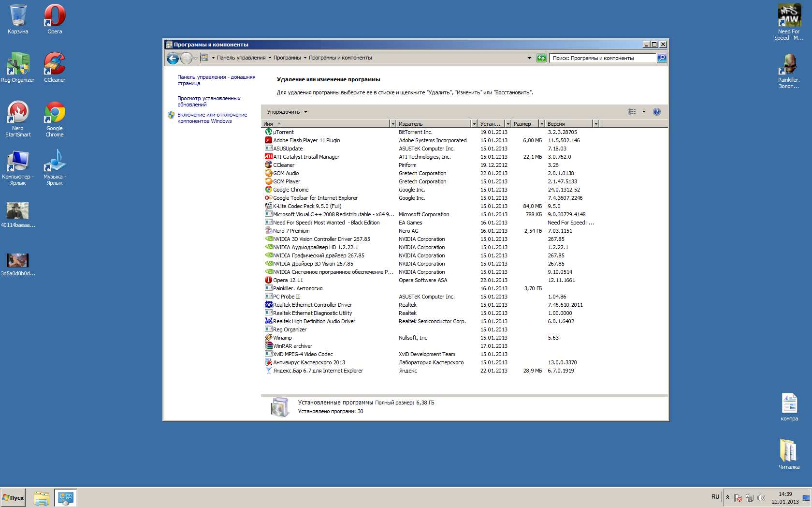The height and width of the screenshot is (508, 812).
Task: Click the search magnifier icon
Action: (662, 58)
